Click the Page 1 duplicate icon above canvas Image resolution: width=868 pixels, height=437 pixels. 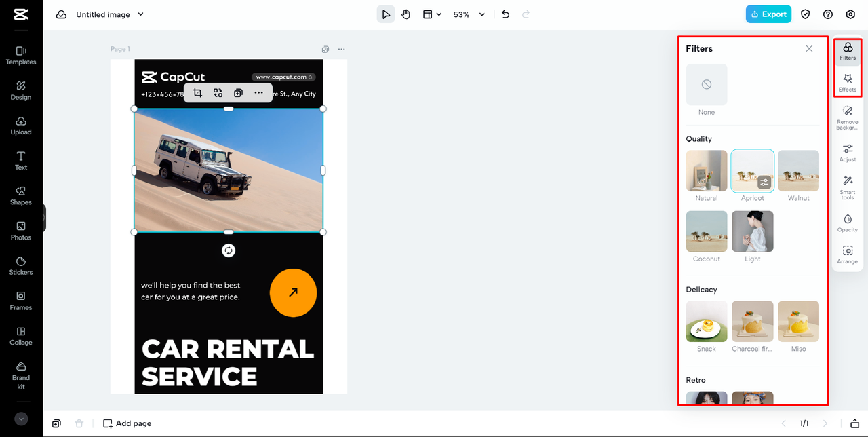coord(325,49)
